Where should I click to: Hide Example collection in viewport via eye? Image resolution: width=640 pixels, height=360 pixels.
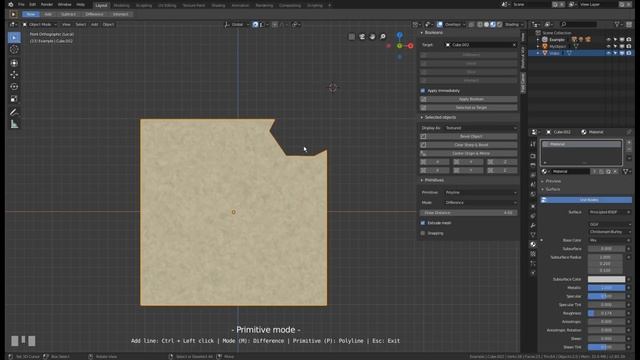pos(609,40)
